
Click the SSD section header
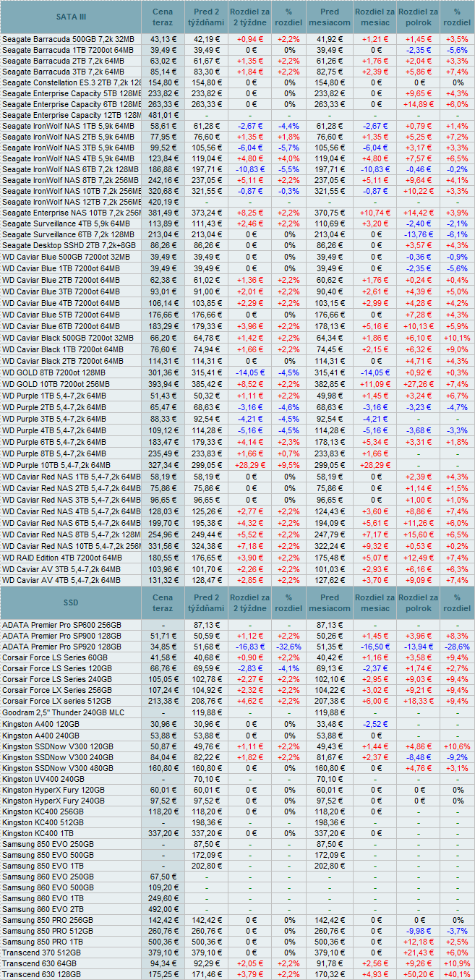(x=70, y=602)
